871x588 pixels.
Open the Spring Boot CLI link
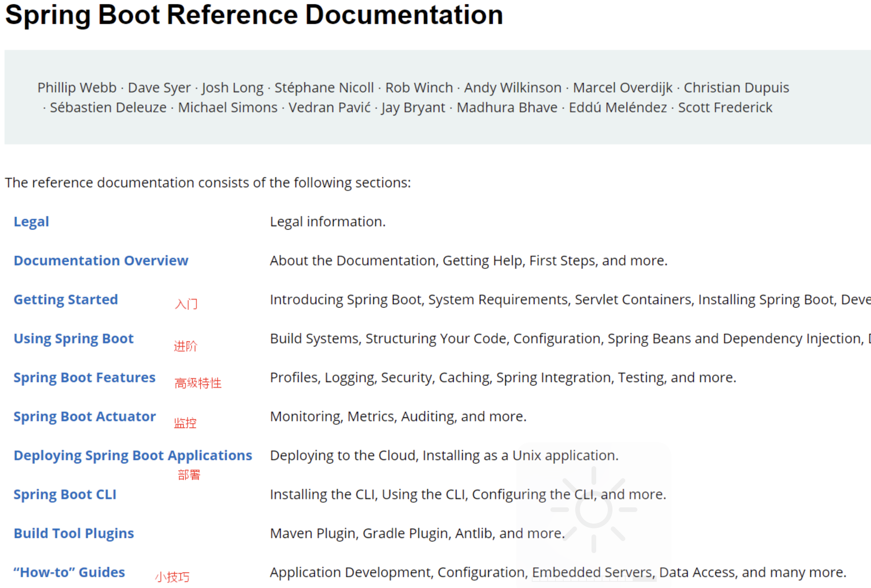pyautogui.click(x=65, y=495)
